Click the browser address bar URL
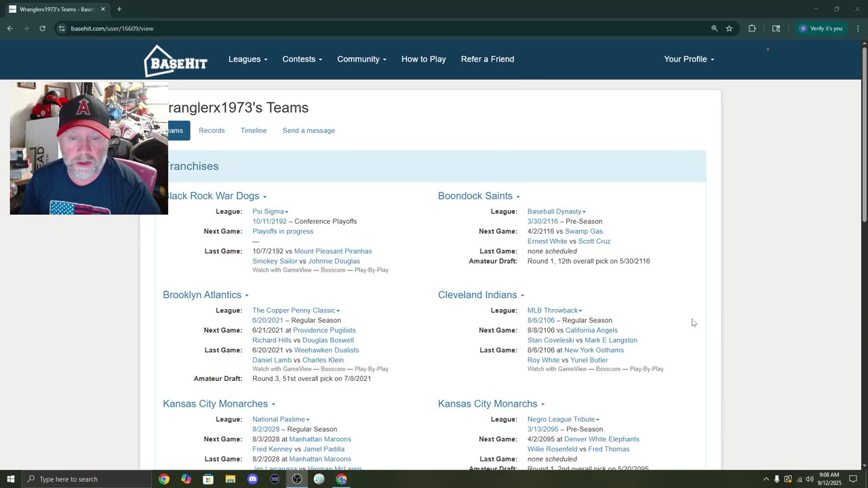The image size is (868, 488). pyautogui.click(x=113, y=28)
